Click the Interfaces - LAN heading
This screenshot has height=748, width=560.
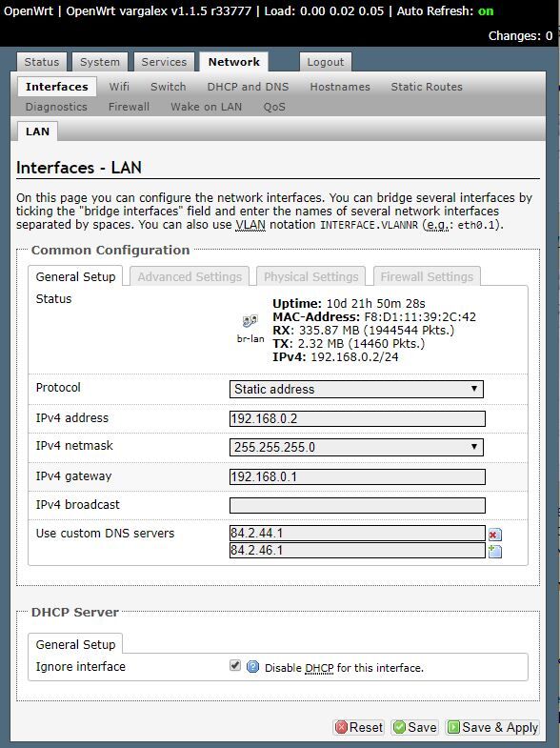coord(79,168)
